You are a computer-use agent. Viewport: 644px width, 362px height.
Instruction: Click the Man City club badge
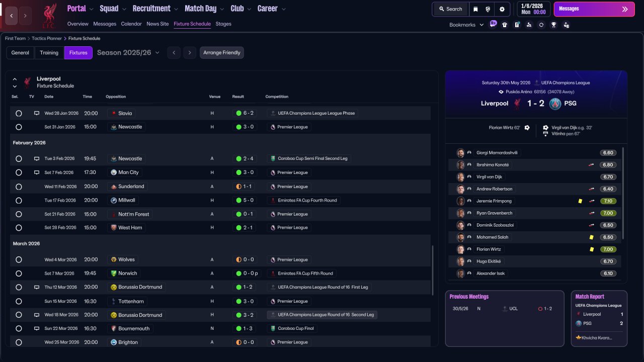[x=114, y=172]
